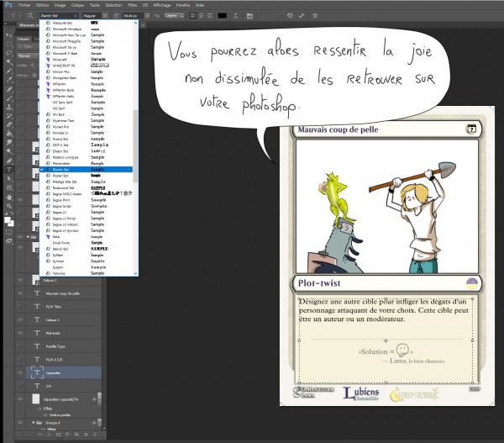Show the Pastille Type layer
Screen dimensions: 504x443
(20, 346)
